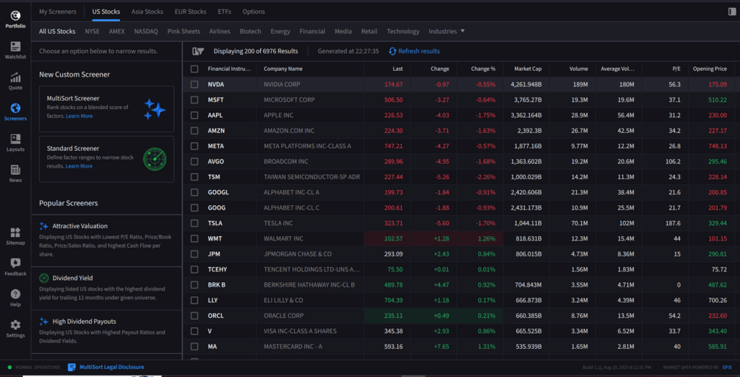Check the MSFT row checkbox
The height and width of the screenshot is (377, 740).
pyautogui.click(x=194, y=100)
